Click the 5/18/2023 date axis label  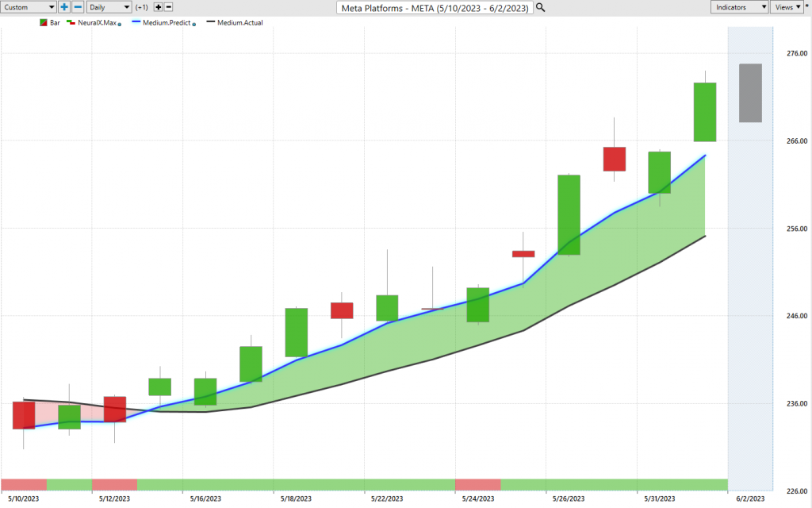coord(296,498)
